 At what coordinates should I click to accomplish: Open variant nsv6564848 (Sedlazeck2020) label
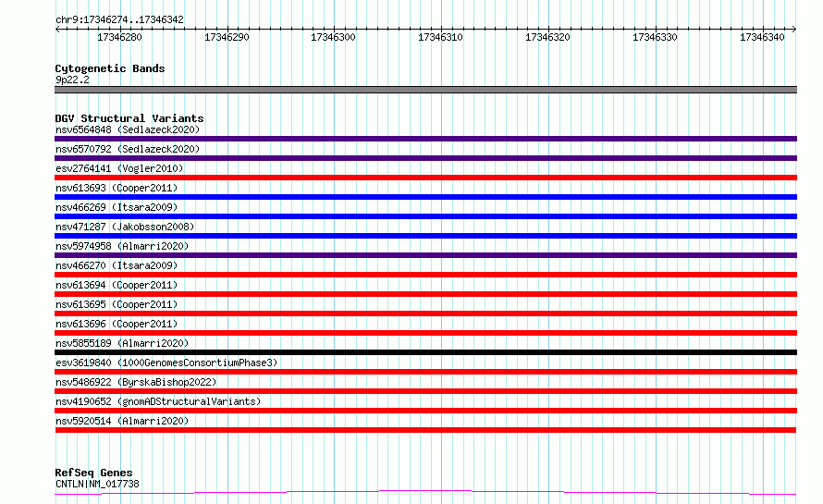pos(128,129)
